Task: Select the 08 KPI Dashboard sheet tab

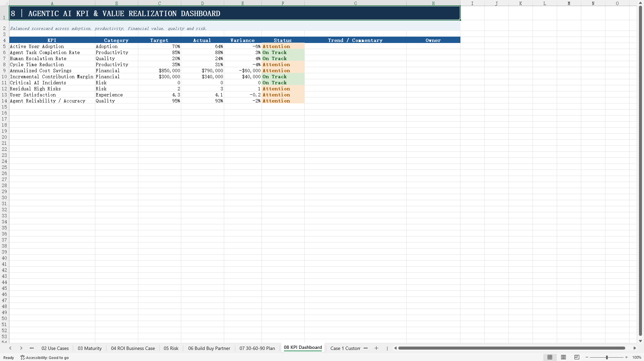Action: [x=303, y=348]
